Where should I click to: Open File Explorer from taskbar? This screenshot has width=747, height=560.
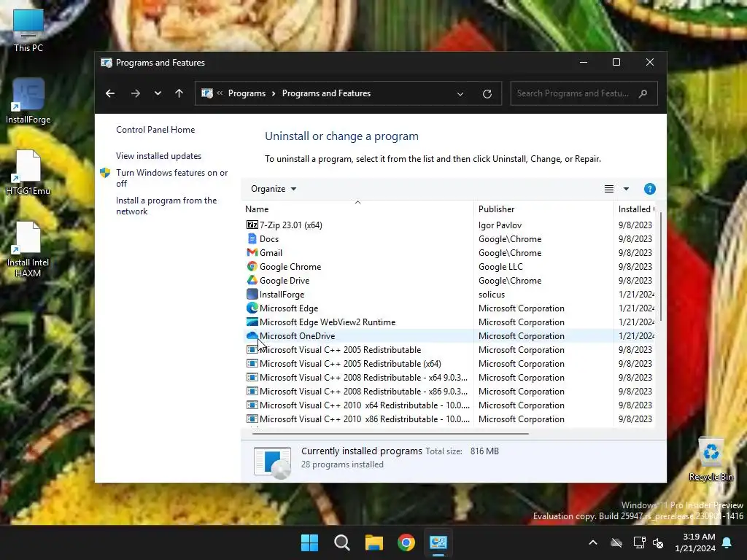(x=374, y=542)
